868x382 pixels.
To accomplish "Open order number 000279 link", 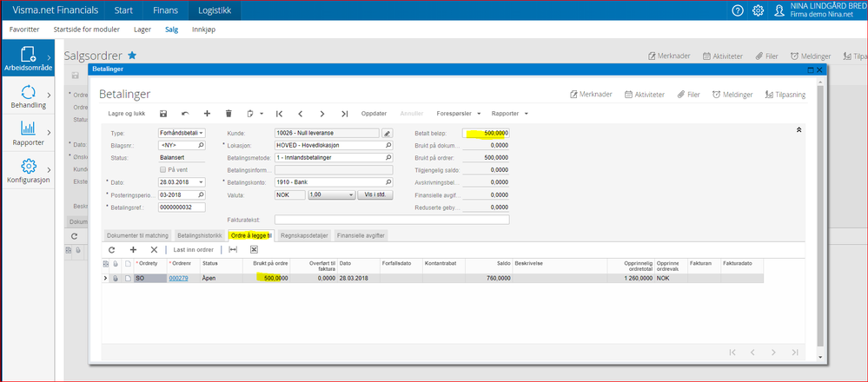I will click(178, 278).
